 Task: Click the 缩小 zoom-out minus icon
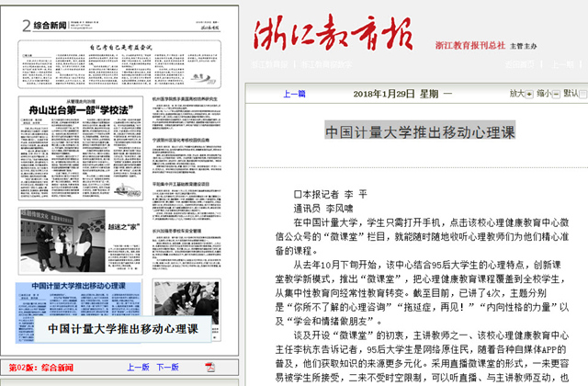click(556, 94)
